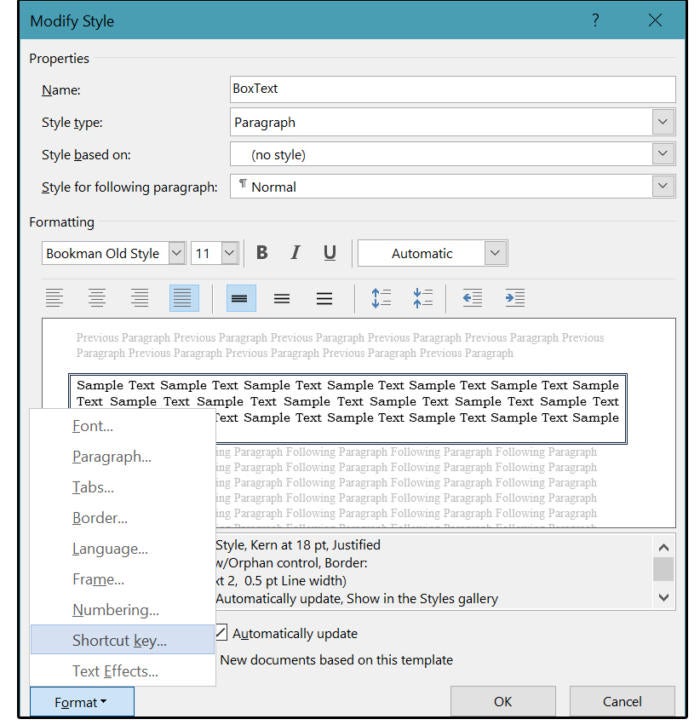This screenshot has height=725, width=700.
Task: Click 'Style, Kern at 18 pt, Justified' text
Action: (298, 545)
